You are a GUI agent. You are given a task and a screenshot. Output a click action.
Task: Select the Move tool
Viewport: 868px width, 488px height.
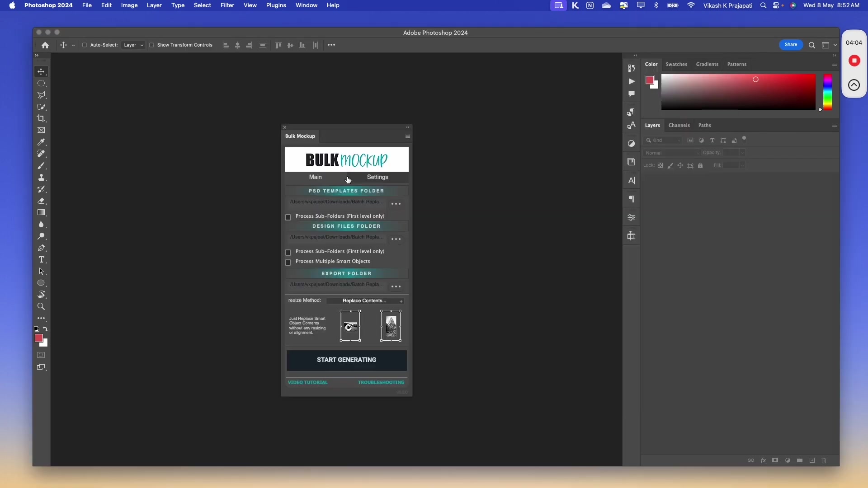pos(41,71)
